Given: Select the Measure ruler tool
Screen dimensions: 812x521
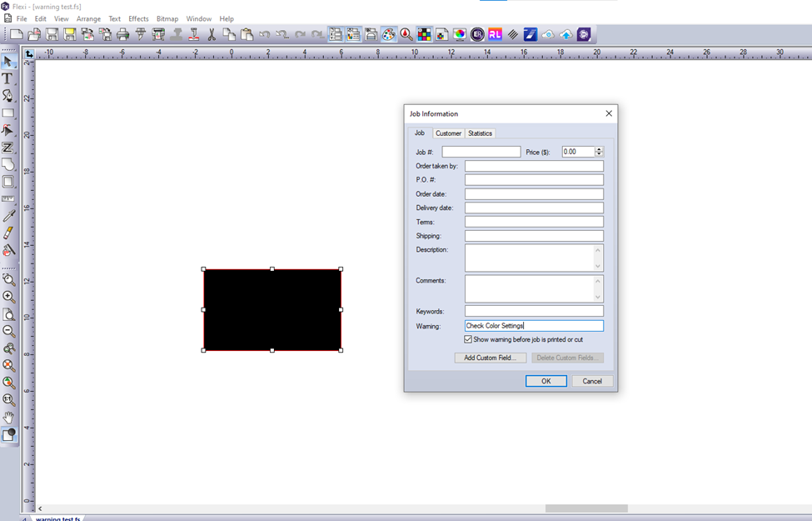Looking at the screenshot, I should click(x=8, y=198).
